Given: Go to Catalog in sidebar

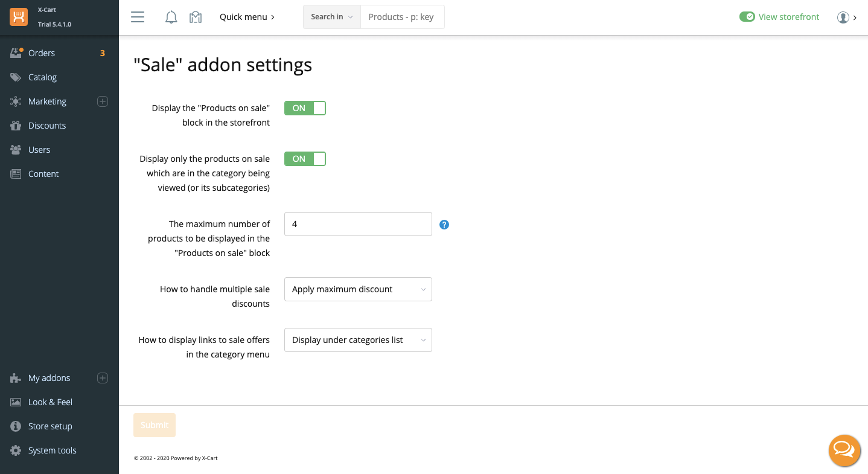Looking at the screenshot, I should click(42, 77).
